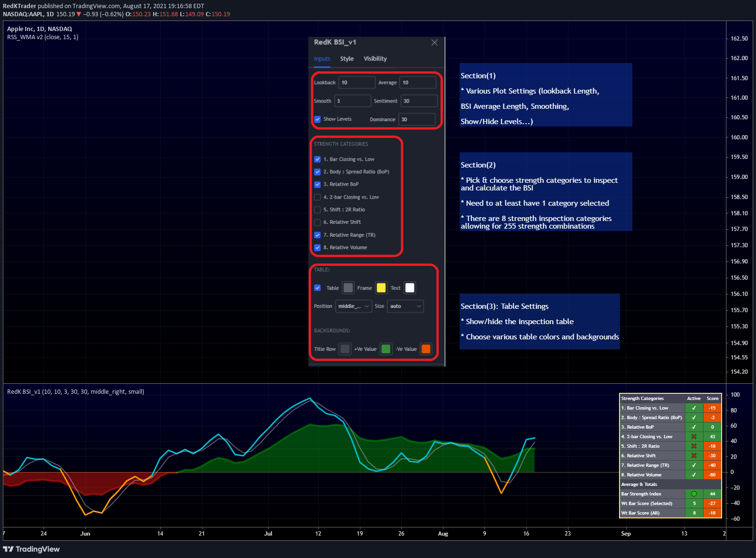Image resolution: width=756 pixels, height=558 pixels.
Task: Uncheck 2. Body : Spread Ratio (BoP)
Action: pyautogui.click(x=317, y=172)
